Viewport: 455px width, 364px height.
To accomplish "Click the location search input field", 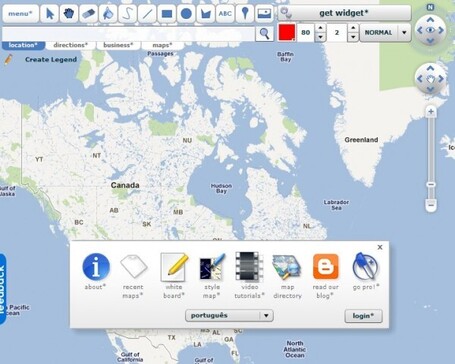I will click(128, 33).
